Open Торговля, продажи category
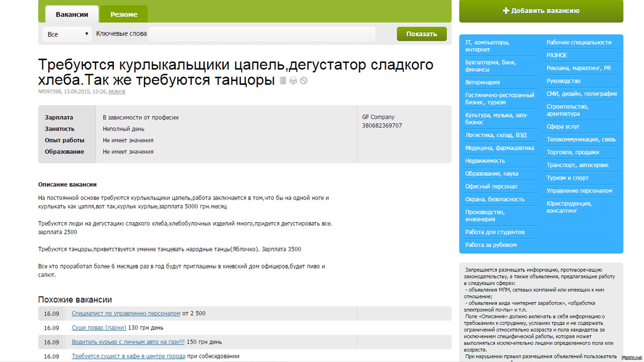This screenshot has height=362, width=644. click(x=573, y=152)
